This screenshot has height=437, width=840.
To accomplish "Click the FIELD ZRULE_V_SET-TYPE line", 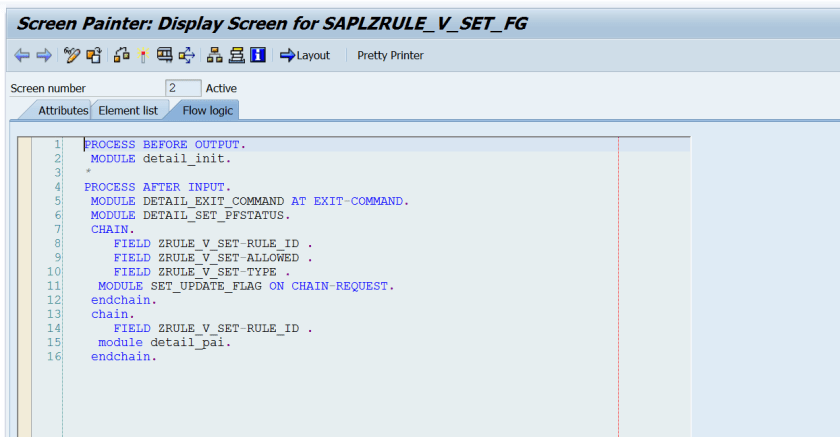I will coord(201,272).
